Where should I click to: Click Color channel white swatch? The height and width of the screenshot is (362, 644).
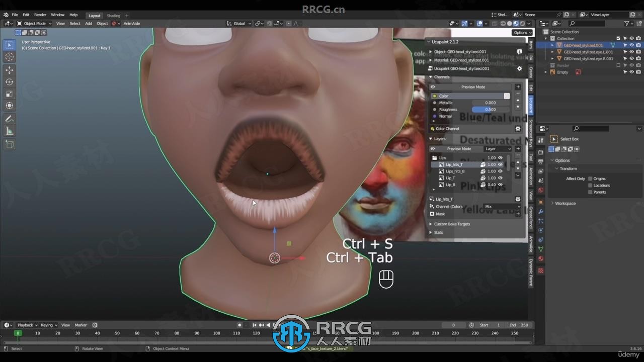507,96
